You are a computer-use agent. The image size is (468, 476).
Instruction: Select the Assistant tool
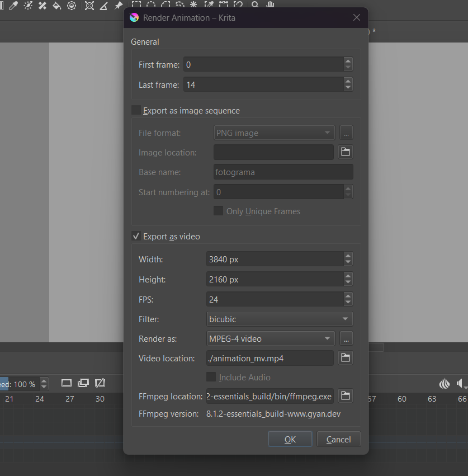(89, 6)
